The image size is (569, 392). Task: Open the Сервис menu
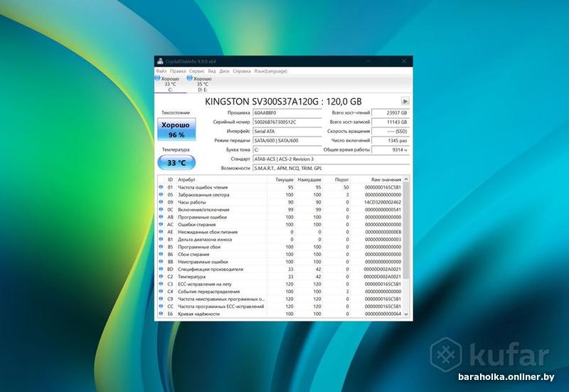[197, 71]
